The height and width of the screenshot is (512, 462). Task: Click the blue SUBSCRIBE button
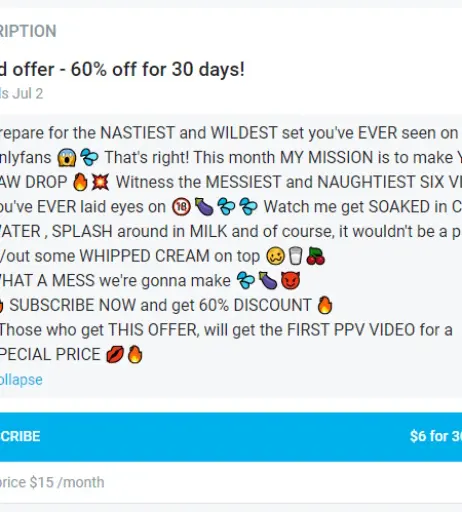231,437
